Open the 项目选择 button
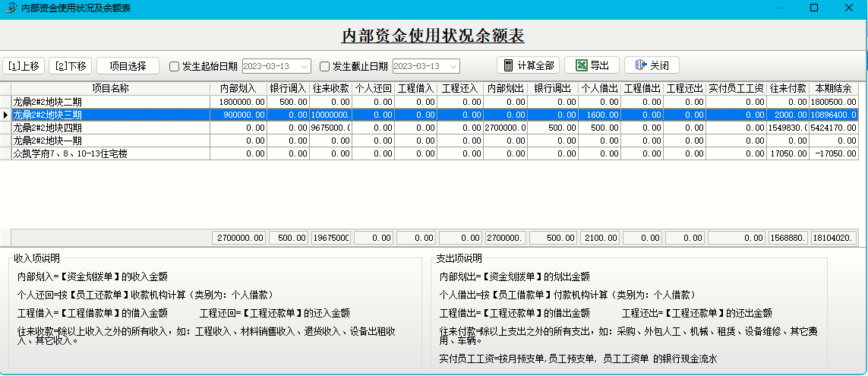The width and height of the screenshot is (868, 376). click(x=128, y=66)
